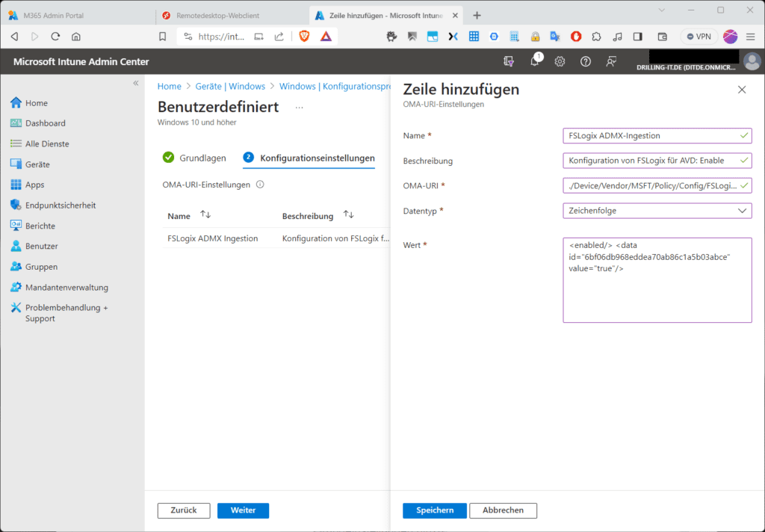The image size is (765, 532).
Task: Toggle browser VPN button
Action: pyautogui.click(x=699, y=37)
